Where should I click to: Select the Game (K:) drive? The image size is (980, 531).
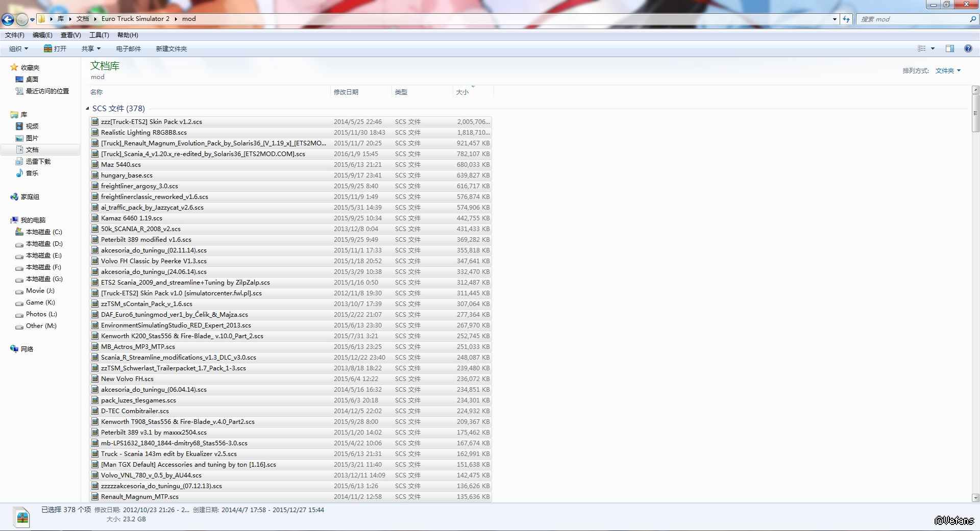point(40,302)
